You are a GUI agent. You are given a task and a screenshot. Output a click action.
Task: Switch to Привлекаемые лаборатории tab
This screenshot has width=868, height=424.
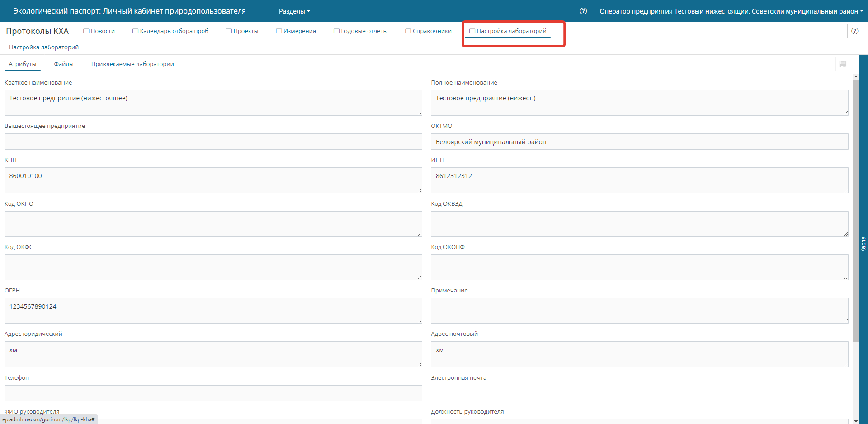(132, 64)
